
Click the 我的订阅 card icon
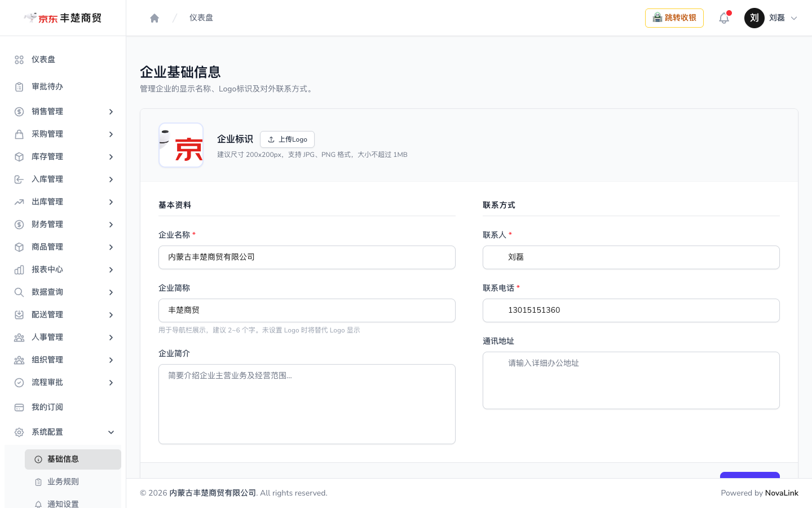tap(19, 408)
